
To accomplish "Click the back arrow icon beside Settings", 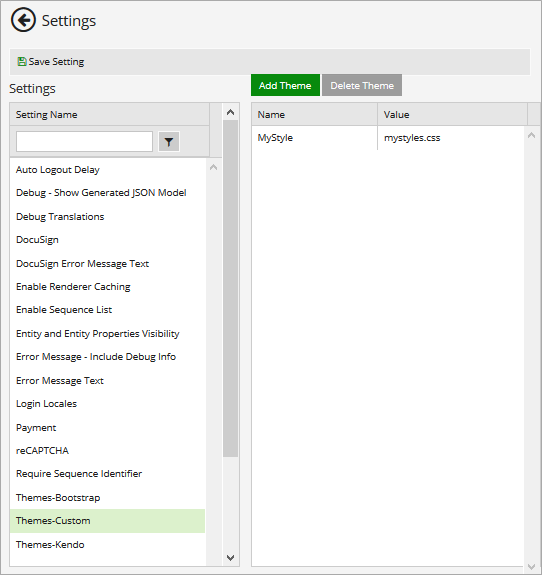I will [23, 21].
